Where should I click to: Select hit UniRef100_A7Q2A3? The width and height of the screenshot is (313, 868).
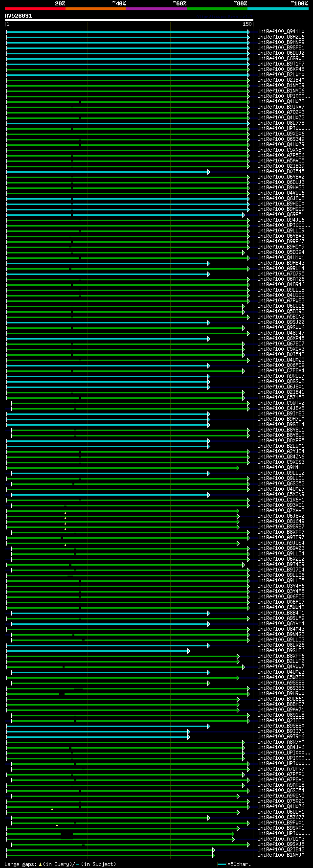[x=281, y=113]
